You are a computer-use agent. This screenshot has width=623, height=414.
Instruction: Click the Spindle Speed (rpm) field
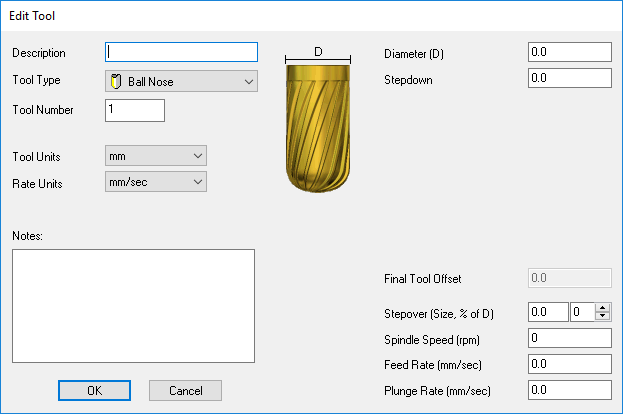(x=568, y=338)
